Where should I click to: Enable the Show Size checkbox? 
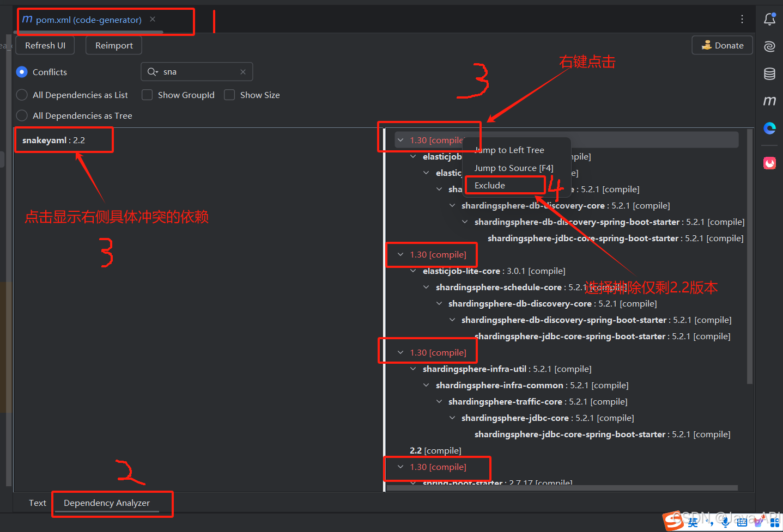[229, 95]
